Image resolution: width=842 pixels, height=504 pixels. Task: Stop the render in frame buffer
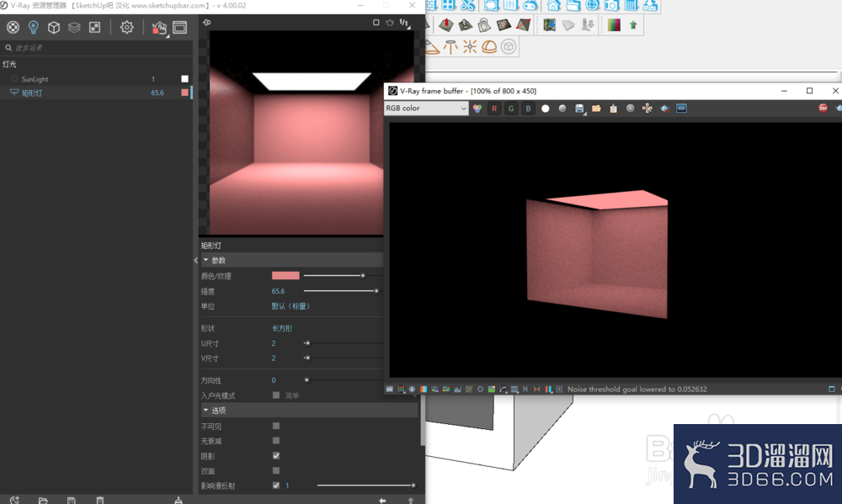(x=823, y=109)
